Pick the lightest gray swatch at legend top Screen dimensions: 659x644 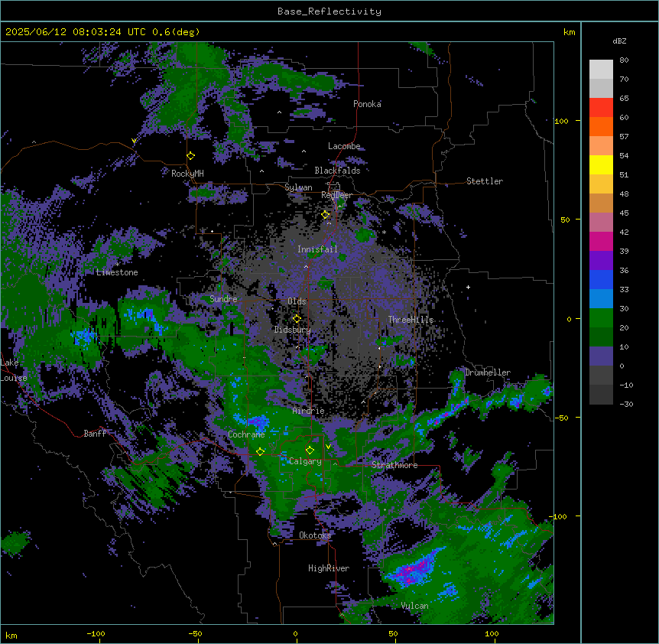point(601,70)
